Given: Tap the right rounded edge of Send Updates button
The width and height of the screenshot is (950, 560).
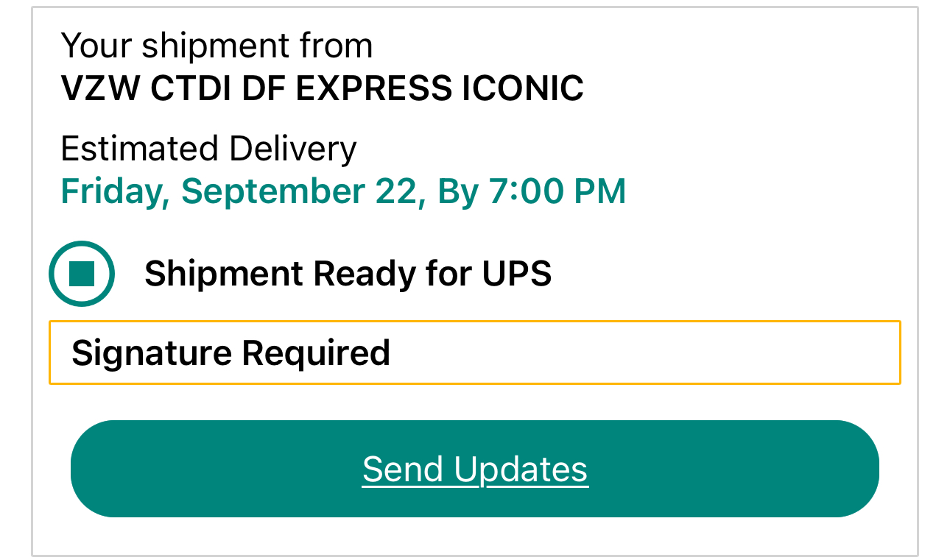Looking at the screenshot, I should point(854,469).
